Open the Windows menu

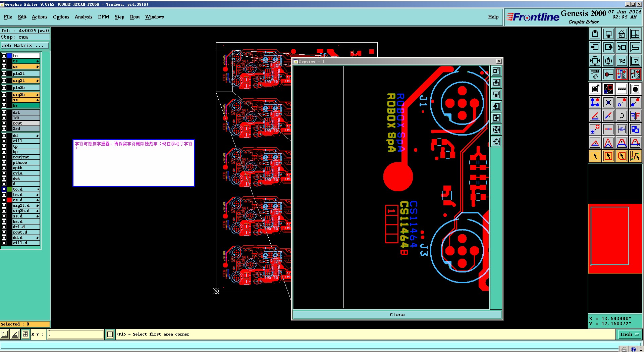pos(155,17)
